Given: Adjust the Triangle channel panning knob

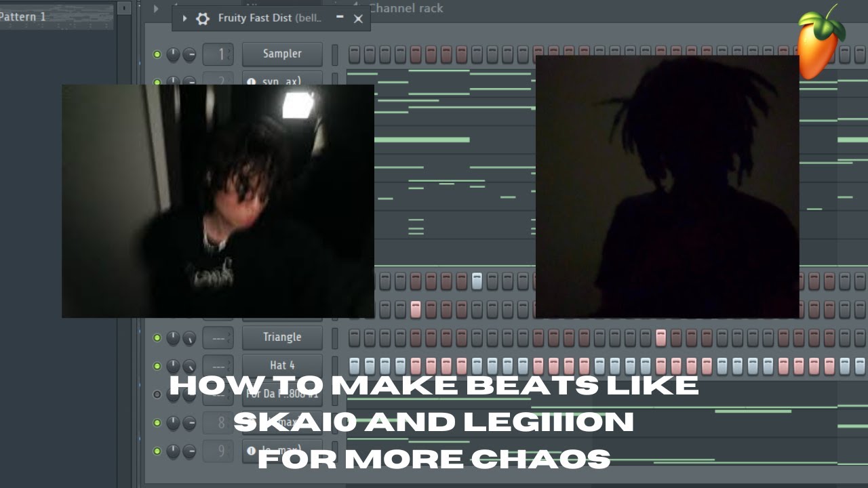Looking at the screenshot, I should 173,338.
